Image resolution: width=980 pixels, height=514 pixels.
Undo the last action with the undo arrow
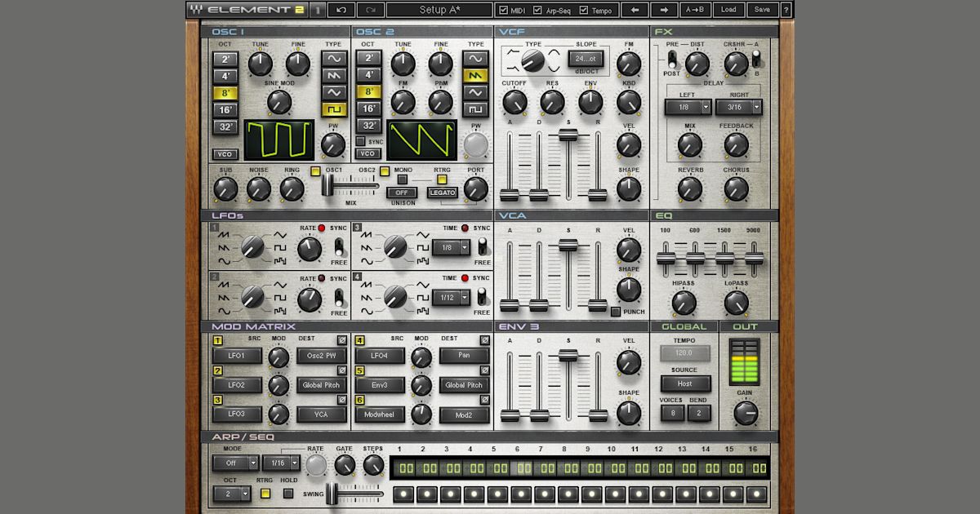pos(341,10)
